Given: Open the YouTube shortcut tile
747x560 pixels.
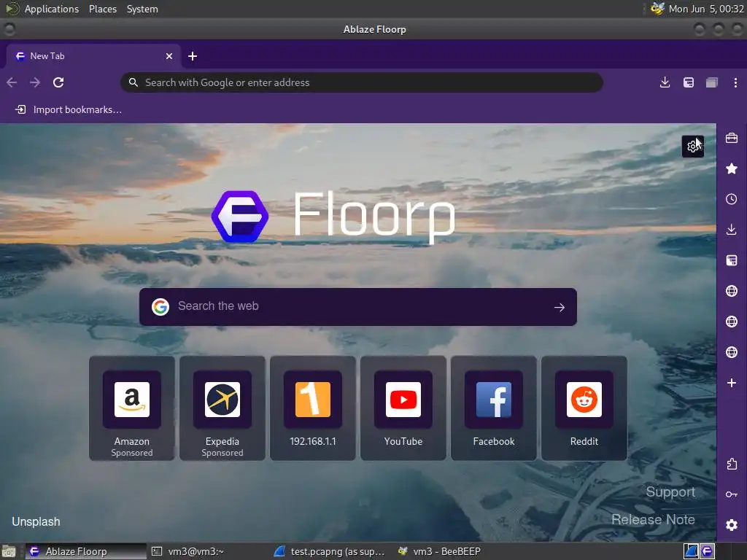Looking at the screenshot, I should pos(403,408).
